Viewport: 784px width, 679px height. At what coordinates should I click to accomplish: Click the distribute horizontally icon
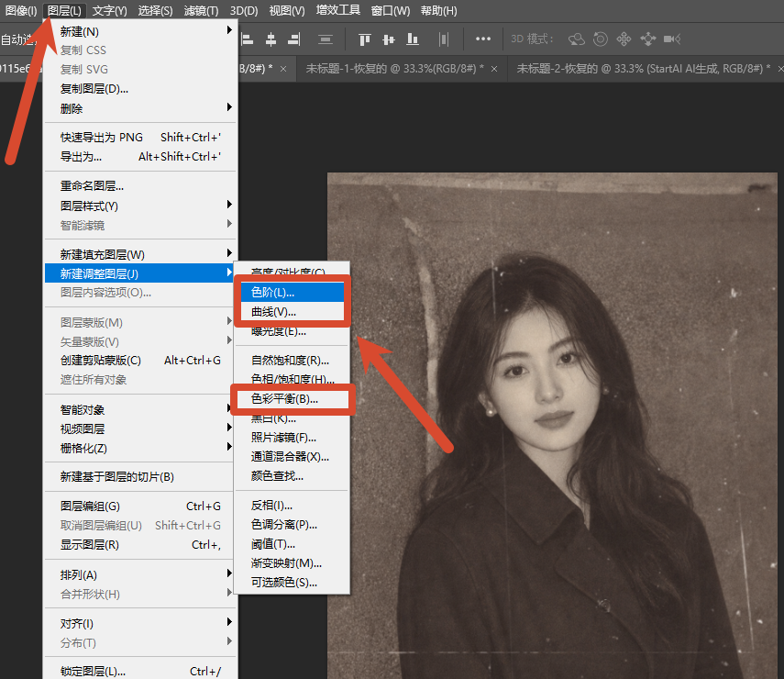tap(444, 39)
